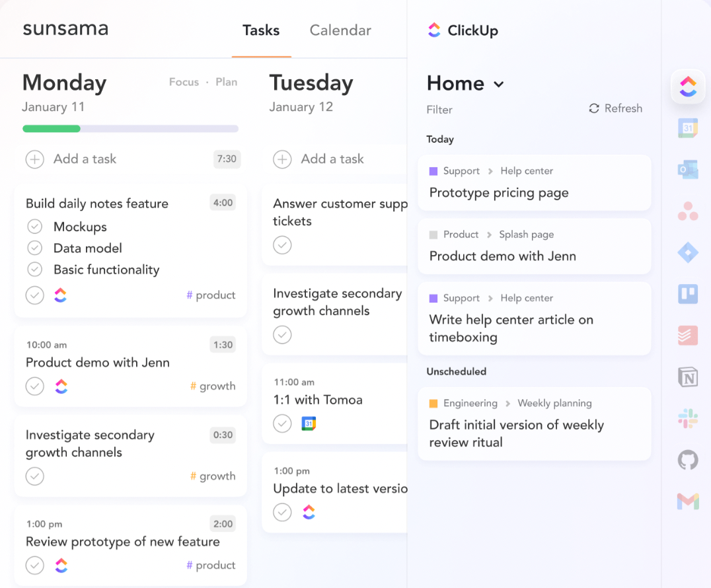Select the GitHub integration icon in sidebar

(x=688, y=460)
